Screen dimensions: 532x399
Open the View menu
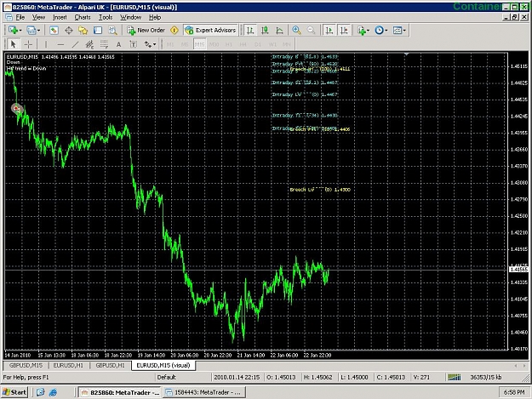(38, 17)
